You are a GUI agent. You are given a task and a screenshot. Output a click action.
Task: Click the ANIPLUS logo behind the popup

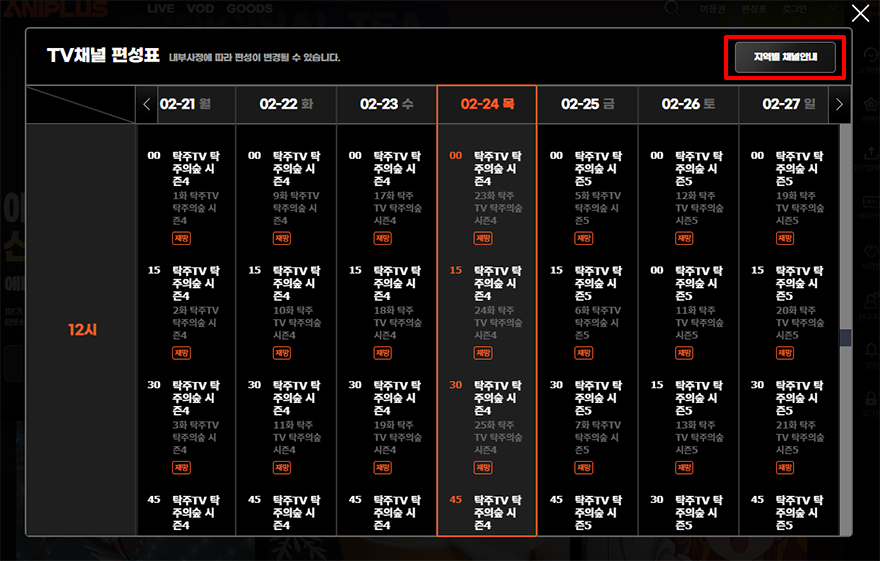[56, 9]
